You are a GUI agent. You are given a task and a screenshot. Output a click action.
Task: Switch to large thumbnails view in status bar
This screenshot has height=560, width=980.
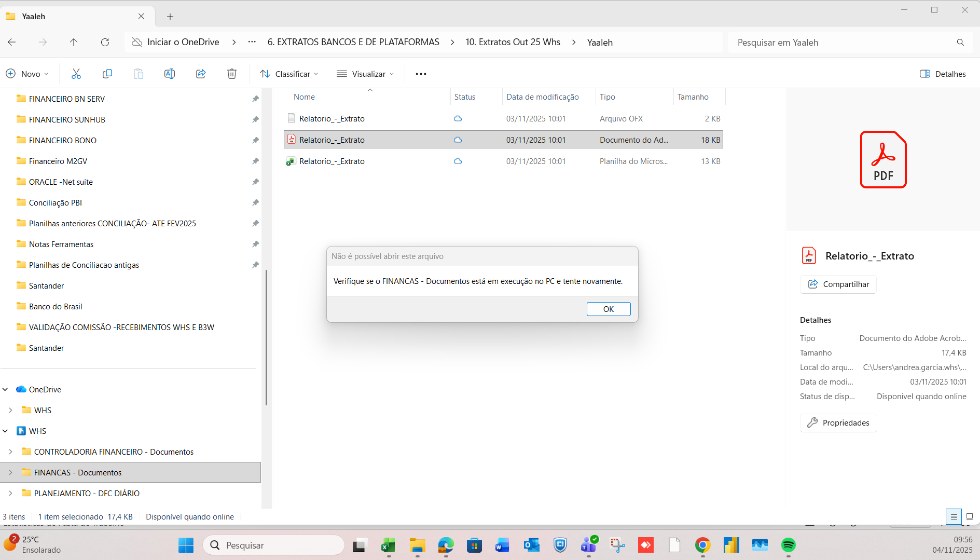(x=969, y=516)
